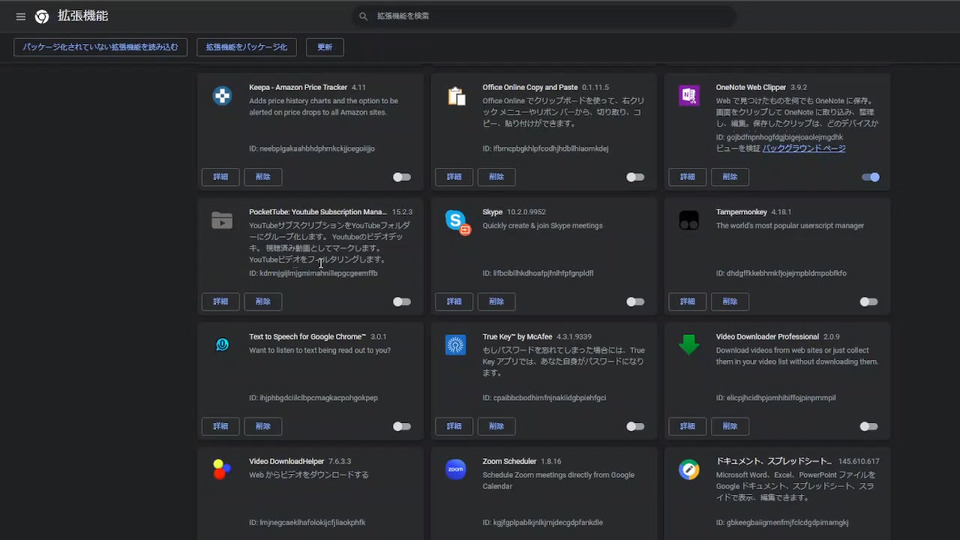Enable the Video Downloader Professional toggle
The width and height of the screenshot is (960, 540).
(868, 426)
